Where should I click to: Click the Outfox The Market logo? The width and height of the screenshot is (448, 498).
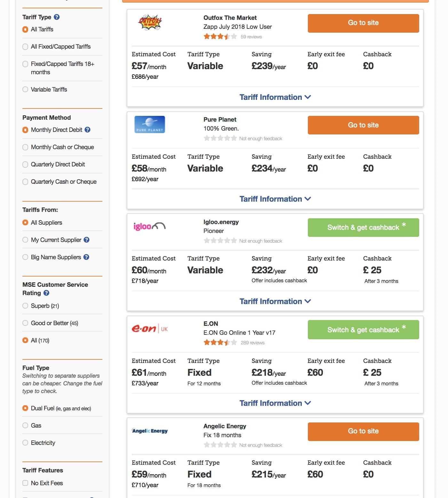coord(150,22)
